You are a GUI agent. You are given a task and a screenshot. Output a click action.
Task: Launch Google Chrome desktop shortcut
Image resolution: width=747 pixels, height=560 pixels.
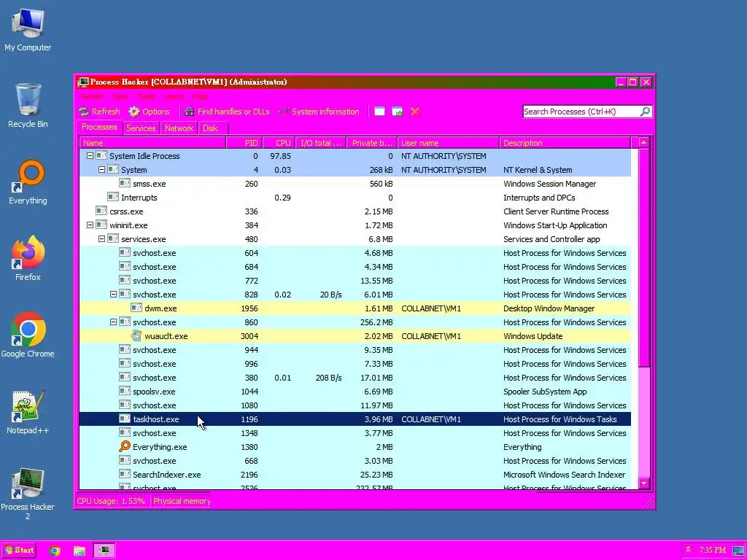point(28,335)
